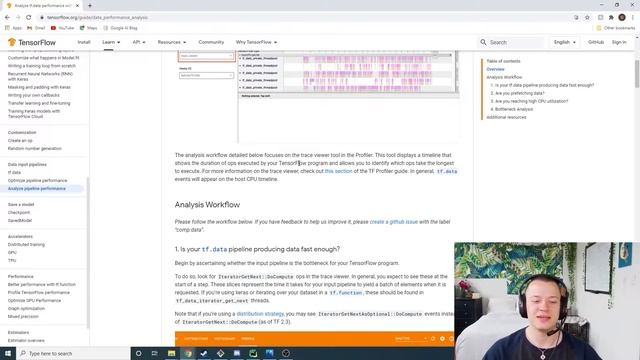Open 'Random number generation' sidebar item
Image resolution: width=640 pixels, height=360 pixels.
pyautogui.click(x=35, y=149)
